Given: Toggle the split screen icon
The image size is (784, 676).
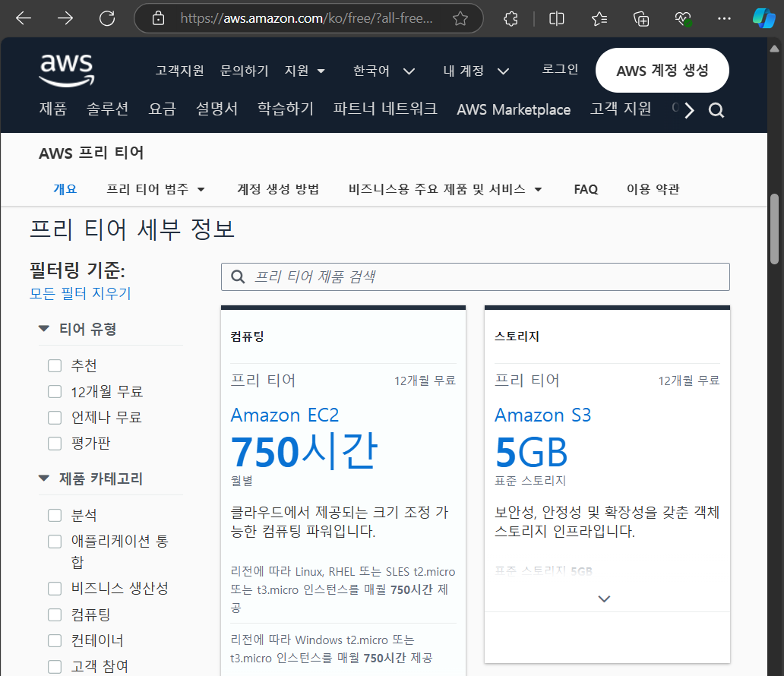Looking at the screenshot, I should pos(557,18).
